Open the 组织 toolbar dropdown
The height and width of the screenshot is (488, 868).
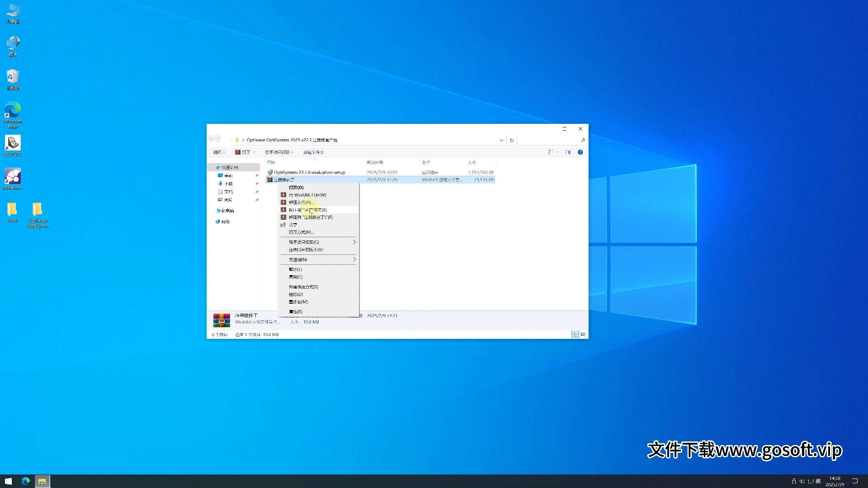(x=219, y=152)
